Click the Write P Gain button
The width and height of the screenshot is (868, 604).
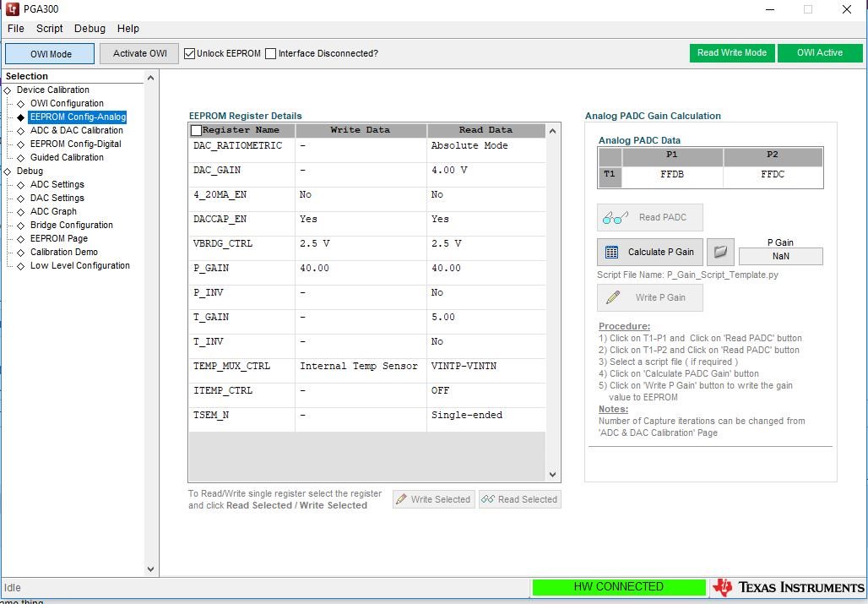point(650,298)
